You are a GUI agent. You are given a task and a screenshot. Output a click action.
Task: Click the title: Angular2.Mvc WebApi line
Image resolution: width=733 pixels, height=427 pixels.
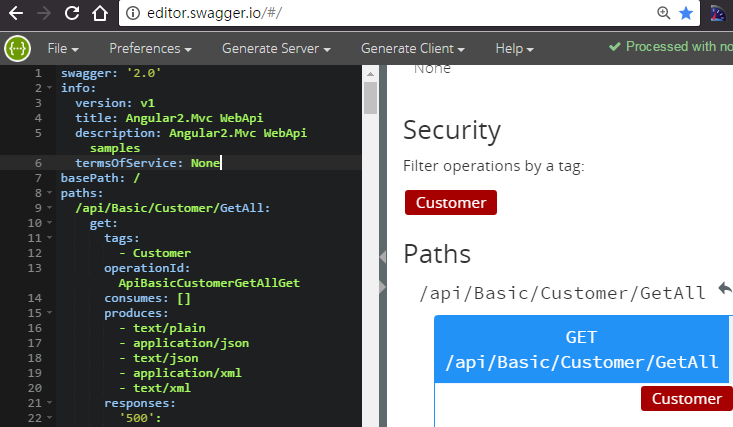169,118
